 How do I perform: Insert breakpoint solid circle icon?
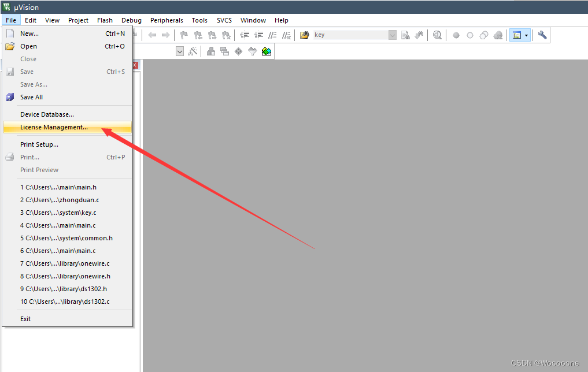pyautogui.click(x=456, y=35)
